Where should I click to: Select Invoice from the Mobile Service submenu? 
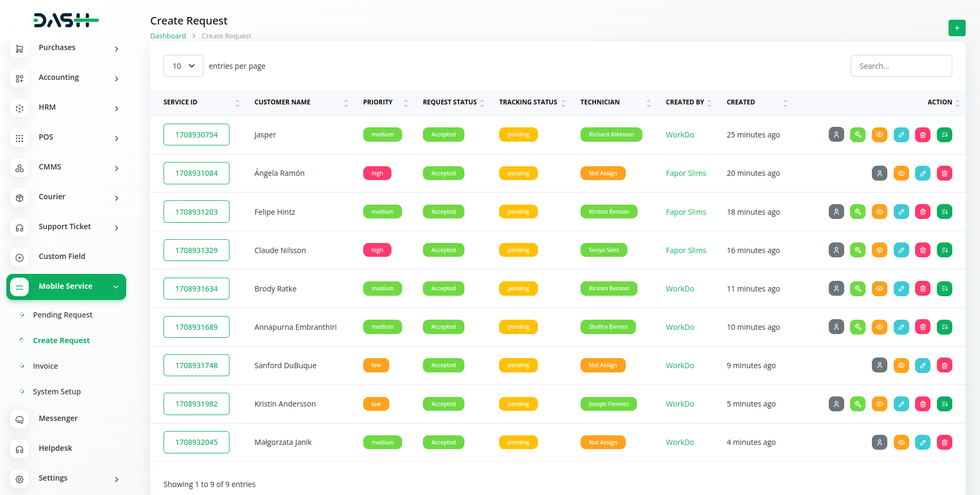click(45, 366)
